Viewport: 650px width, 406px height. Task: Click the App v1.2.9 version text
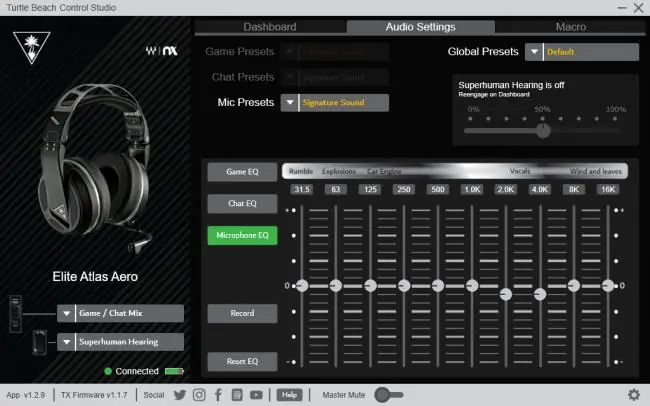click(x=26, y=395)
